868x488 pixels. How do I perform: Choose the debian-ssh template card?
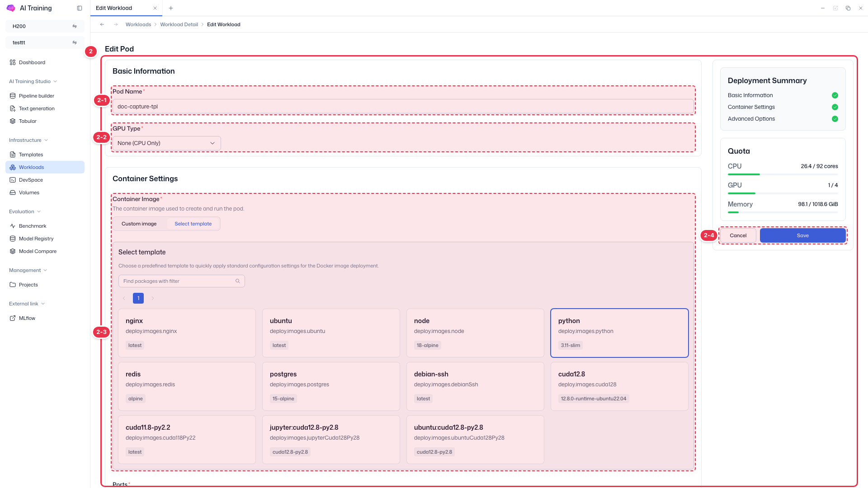[475, 386]
